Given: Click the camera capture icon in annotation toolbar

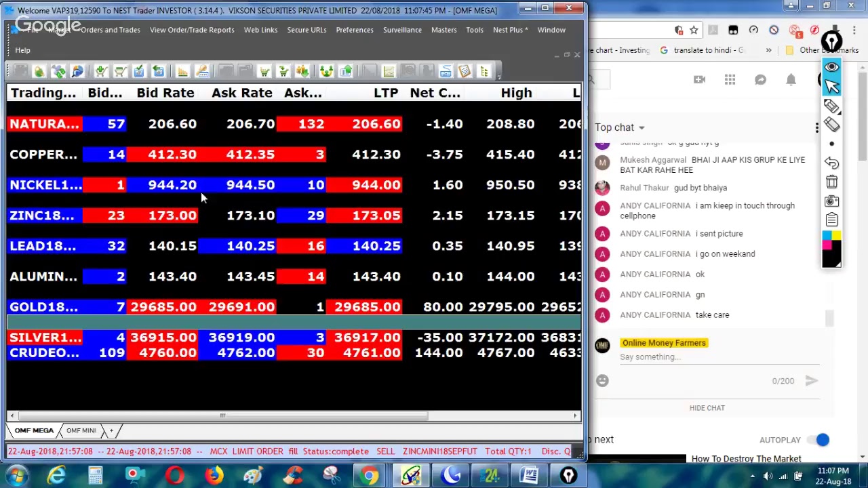Looking at the screenshot, I should click(832, 201).
